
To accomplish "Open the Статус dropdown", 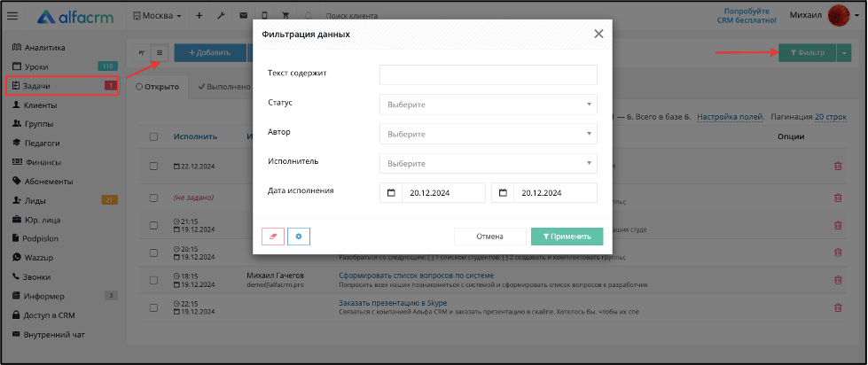I will coord(489,105).
